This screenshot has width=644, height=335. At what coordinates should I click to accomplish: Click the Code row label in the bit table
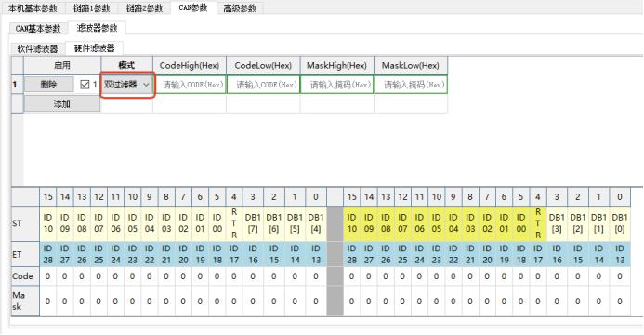click(25, 276)
